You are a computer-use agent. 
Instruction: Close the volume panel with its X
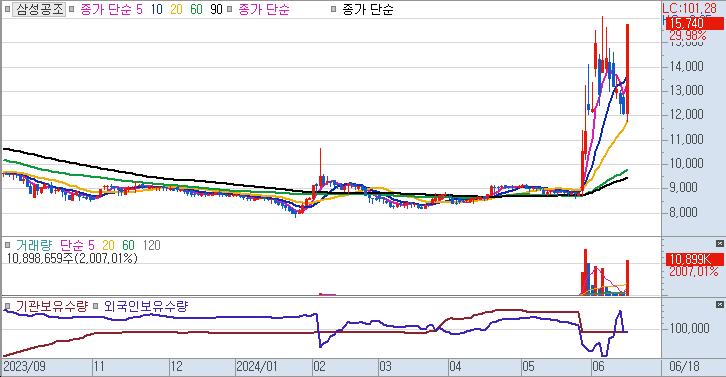[720, 244]
